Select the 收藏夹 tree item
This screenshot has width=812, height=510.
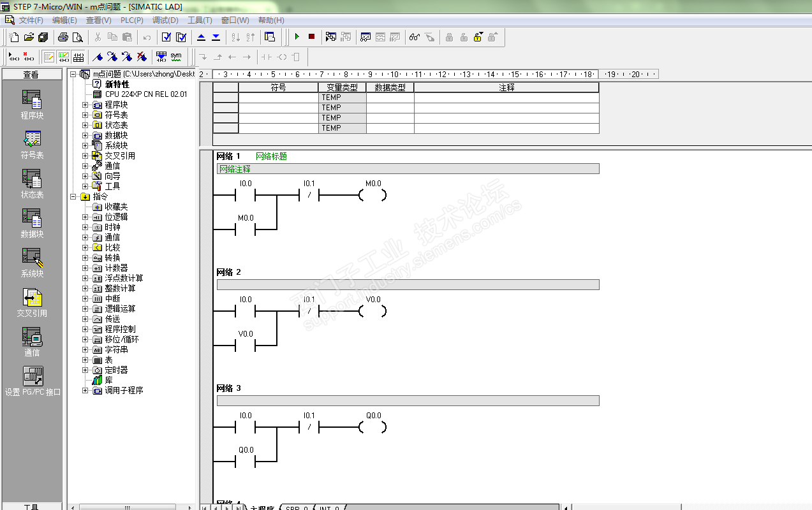(116, 207)
